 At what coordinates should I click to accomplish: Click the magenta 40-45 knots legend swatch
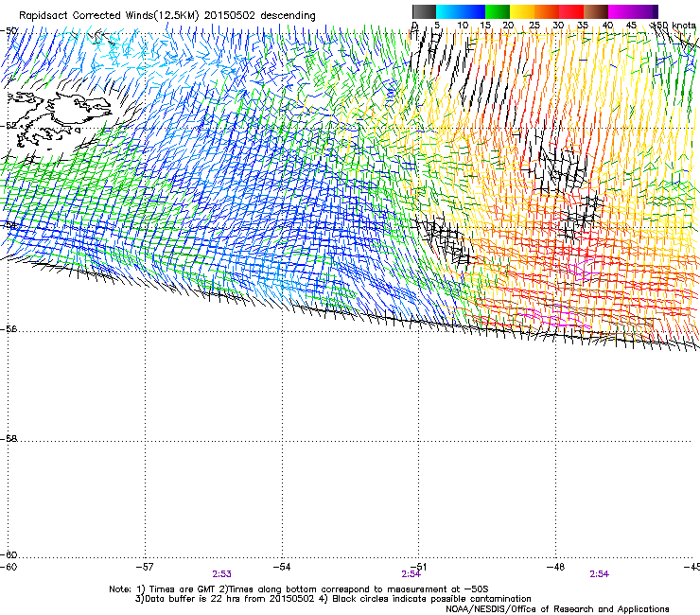621,11
